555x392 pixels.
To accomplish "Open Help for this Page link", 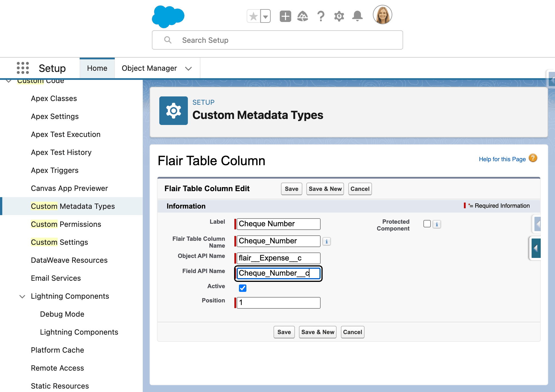I will [x=502, y=159].
